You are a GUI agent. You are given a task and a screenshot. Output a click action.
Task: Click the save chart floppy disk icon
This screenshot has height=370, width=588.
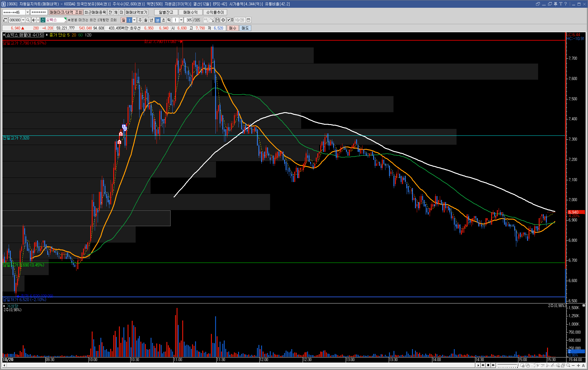click(x=218, y=20)
